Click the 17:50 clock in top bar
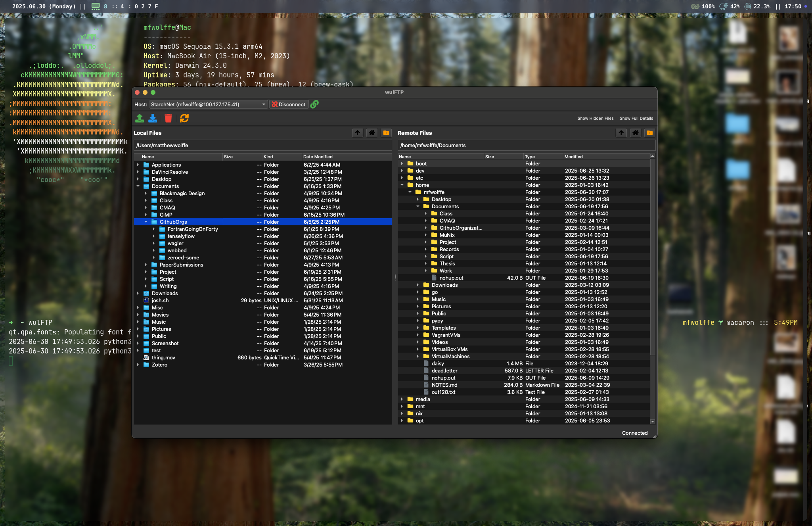The width and height of the screenshot is (812, 526). [793, 6]
